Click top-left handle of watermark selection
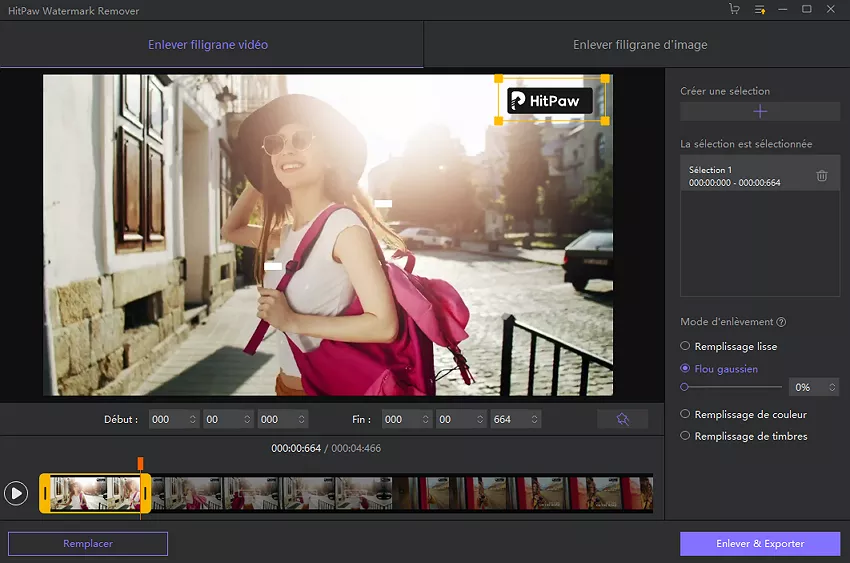The height and width of the screenshot is (563, 850). tap(498, 79)
